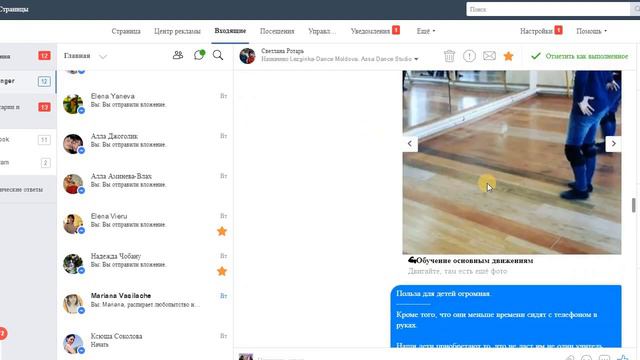
Task: Open the Центр рекламы tab
Action: click(178, 31)
